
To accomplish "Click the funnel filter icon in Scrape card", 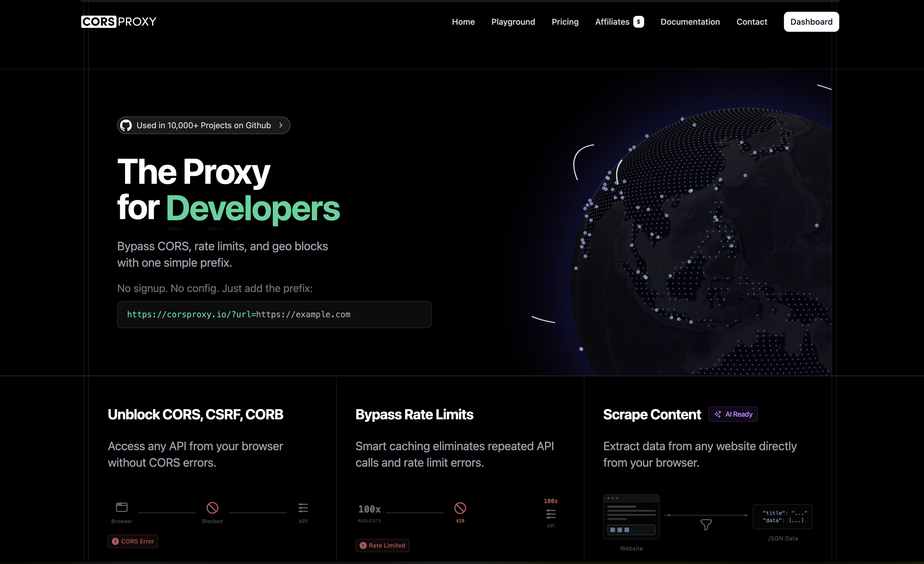I will (706, 524).
